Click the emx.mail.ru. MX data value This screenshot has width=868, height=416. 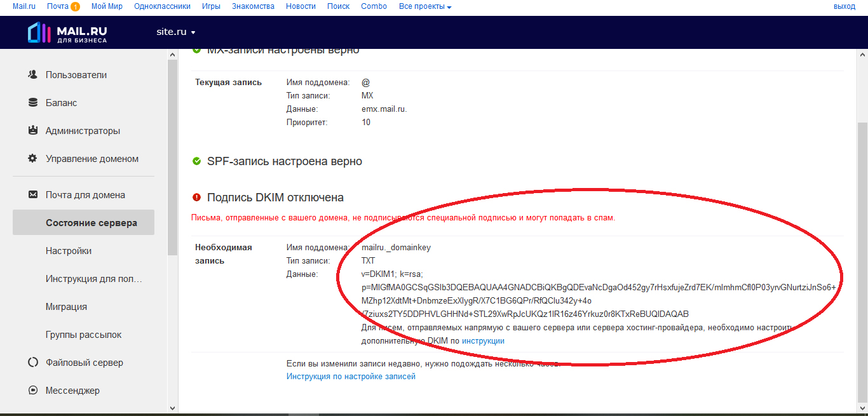(x=384, y=109)
